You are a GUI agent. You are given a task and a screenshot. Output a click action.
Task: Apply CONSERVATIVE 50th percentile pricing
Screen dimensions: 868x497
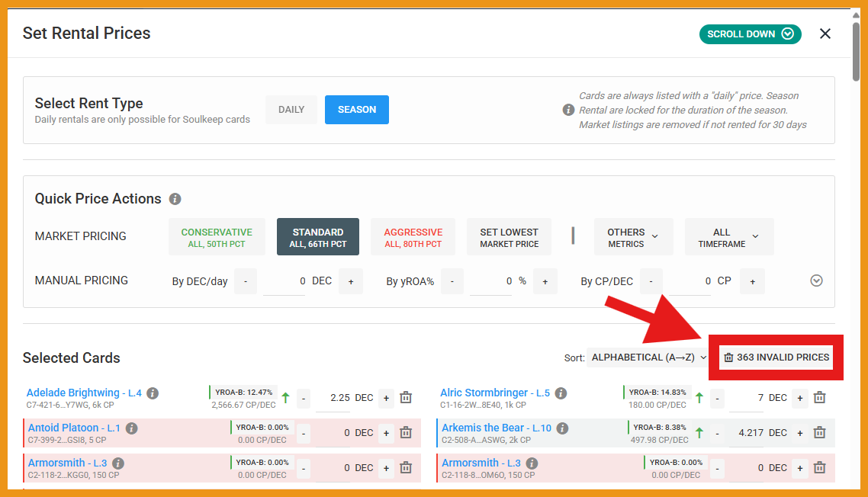coord(216,237)
